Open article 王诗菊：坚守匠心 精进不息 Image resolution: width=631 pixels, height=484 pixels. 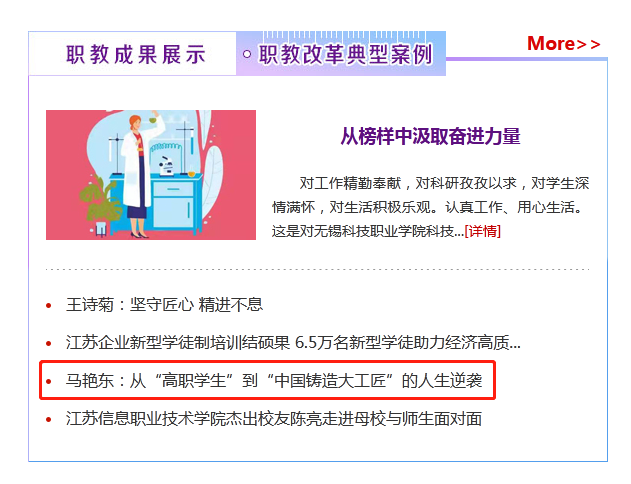pyautogui.click(x=164, y=305)
